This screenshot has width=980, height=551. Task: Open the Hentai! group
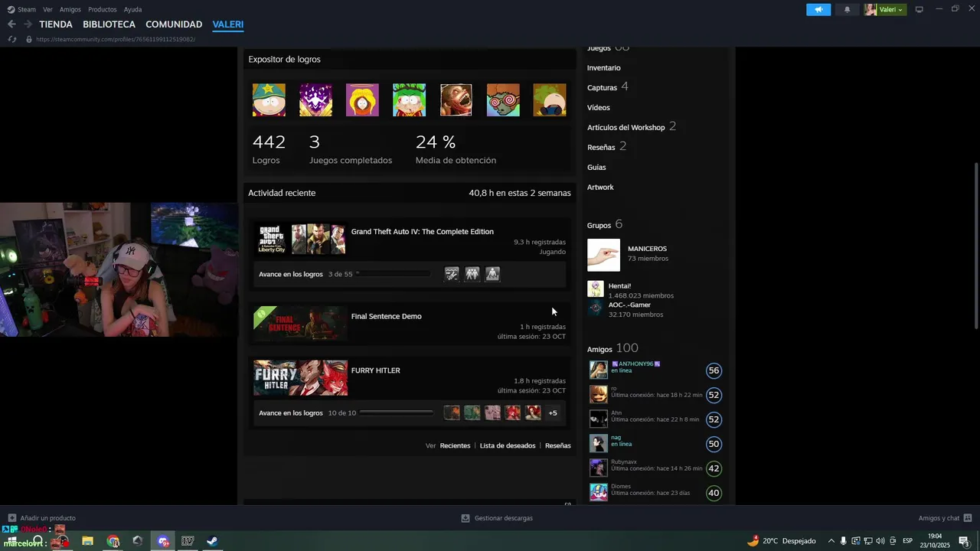(x=620, y=286)
